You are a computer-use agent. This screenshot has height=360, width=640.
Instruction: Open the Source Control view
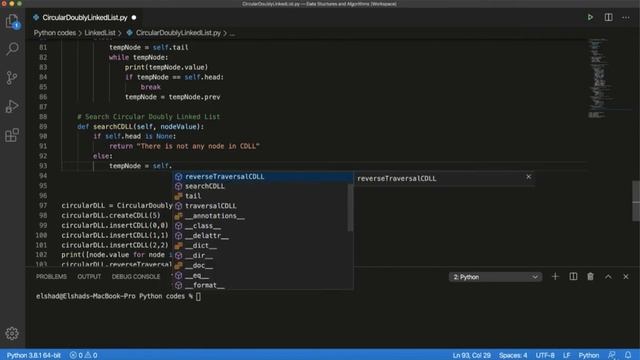(12, 78)
